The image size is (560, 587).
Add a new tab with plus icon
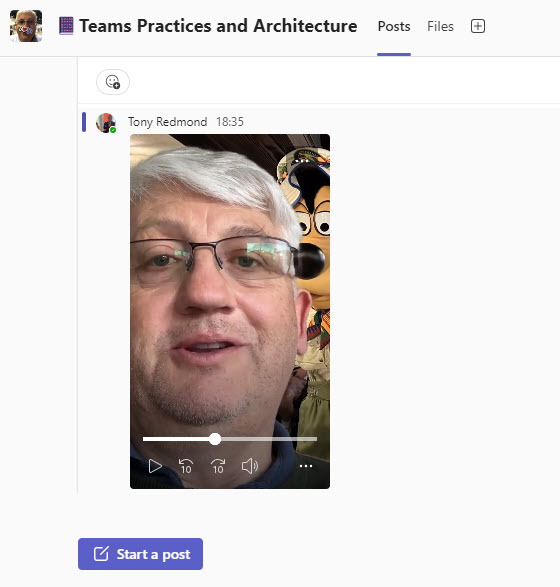(x=478, y=26)
